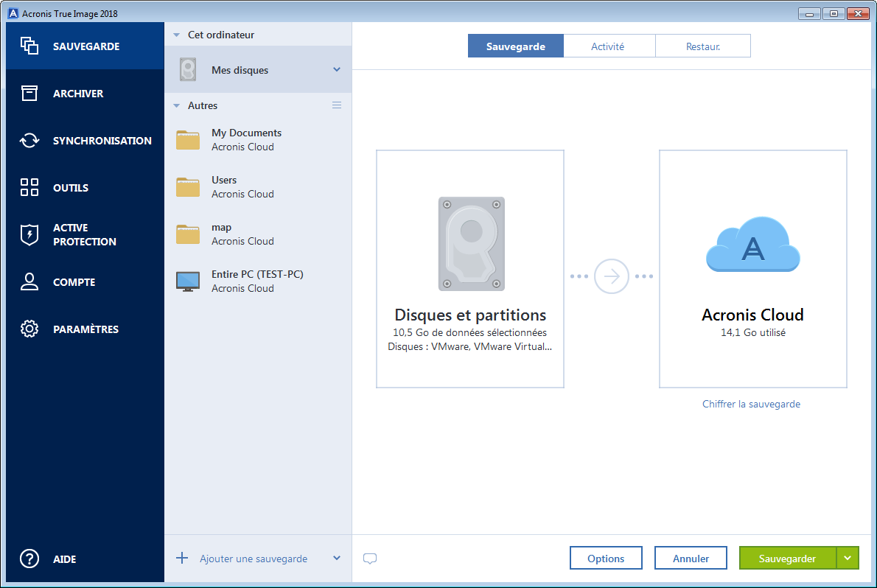
Task: Click the arrow between source and destination
Action: click(610, 276)
